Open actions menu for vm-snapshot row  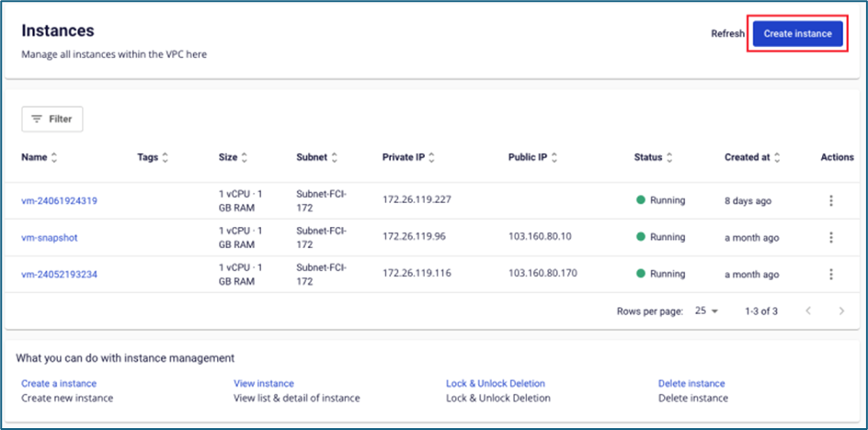point(830,237)
